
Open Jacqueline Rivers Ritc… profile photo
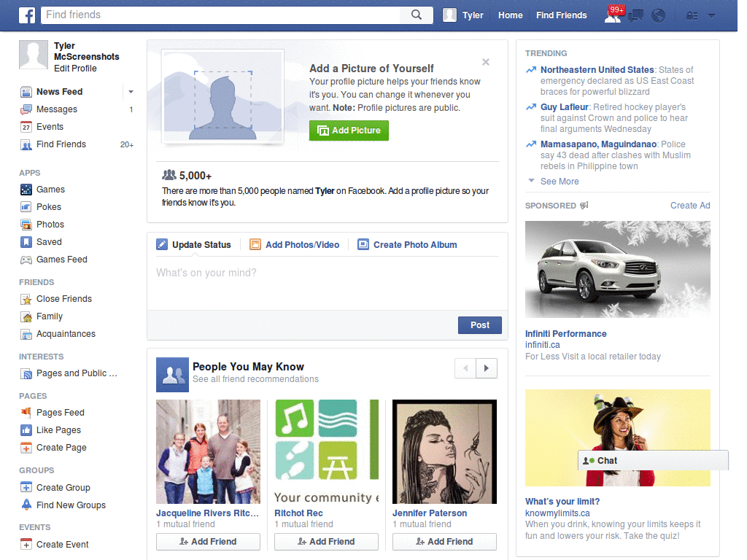[208, 451]
